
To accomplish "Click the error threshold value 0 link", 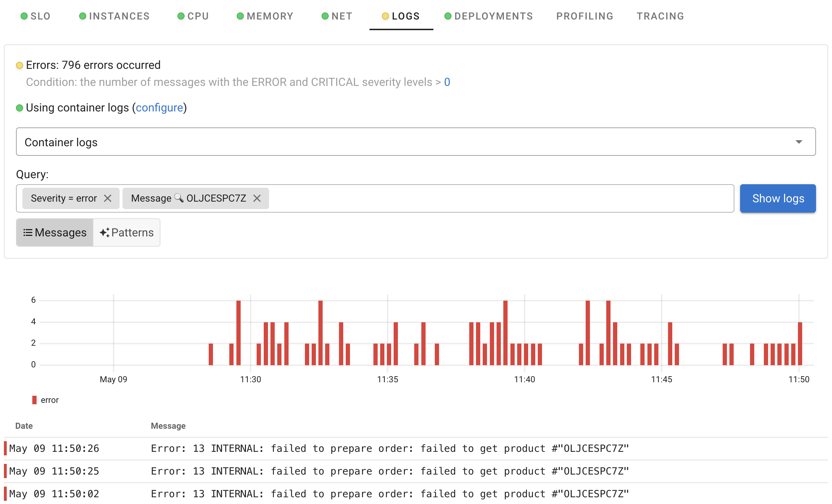I will pos(447,82).
